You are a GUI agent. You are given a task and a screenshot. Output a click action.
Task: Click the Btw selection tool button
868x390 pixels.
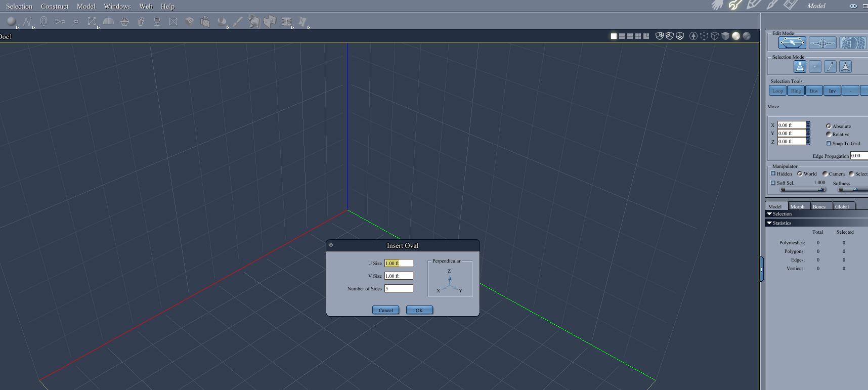click(x=814, y=91)
